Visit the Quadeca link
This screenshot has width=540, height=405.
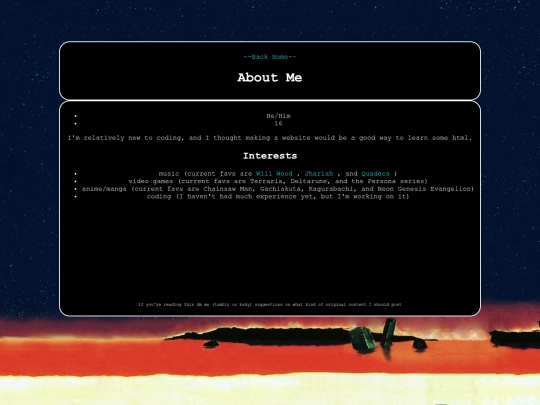pyautogui.click(x=375, y=174)
